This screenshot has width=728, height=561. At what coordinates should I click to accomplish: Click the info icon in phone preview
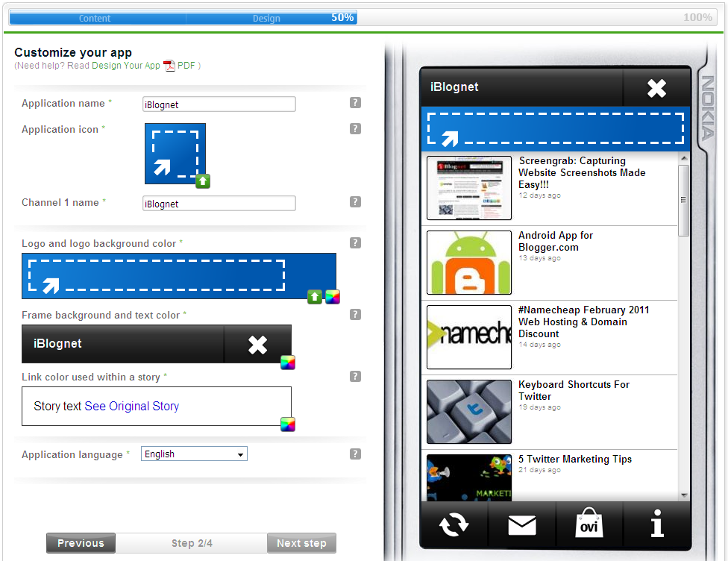tap(657, 524)
